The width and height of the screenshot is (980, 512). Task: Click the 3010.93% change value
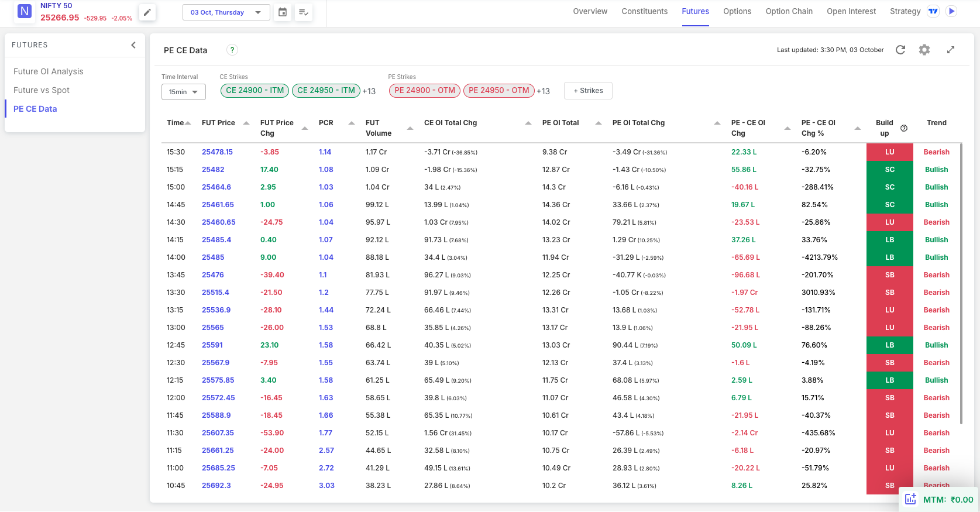coord(818,293)
